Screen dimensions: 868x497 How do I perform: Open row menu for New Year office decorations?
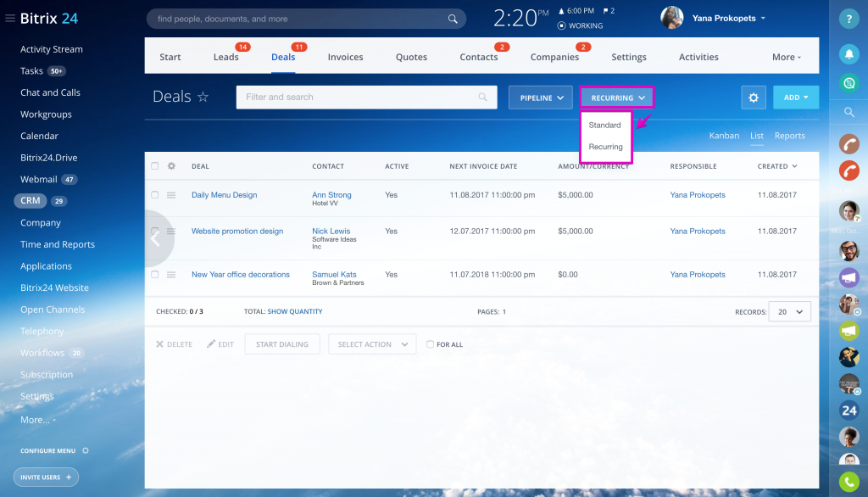point(171,275)
